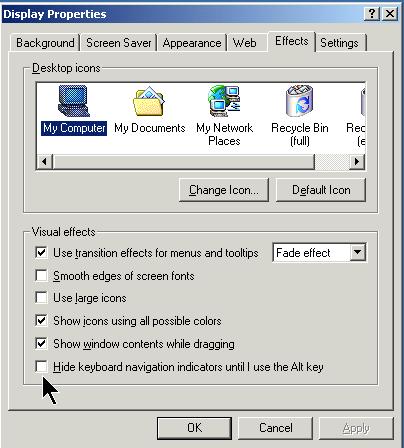The height and width of the screenshot is (448, 404).
Task: Switch to the Screen Saver tab
Action: point(118,43)
